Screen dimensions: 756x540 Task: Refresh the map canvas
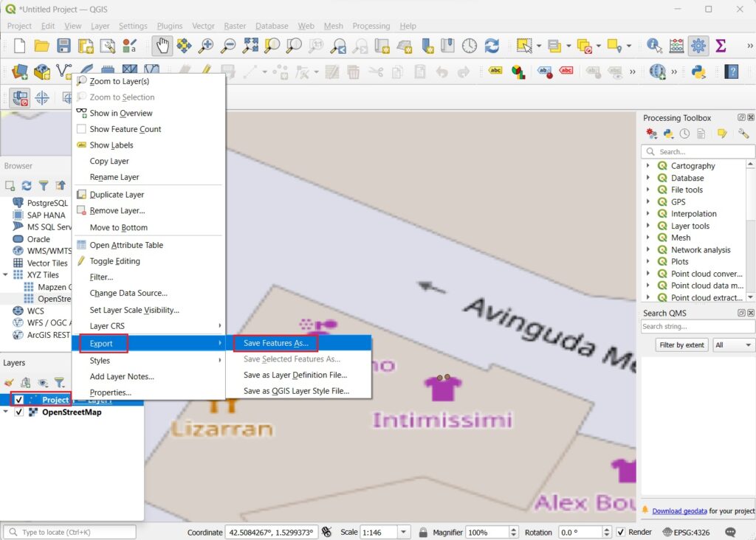(x=491, y=45)
